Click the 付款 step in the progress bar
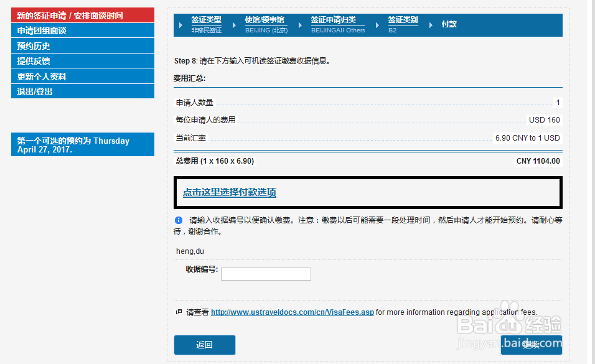The image size is (595, 364). tap(449, 24)
